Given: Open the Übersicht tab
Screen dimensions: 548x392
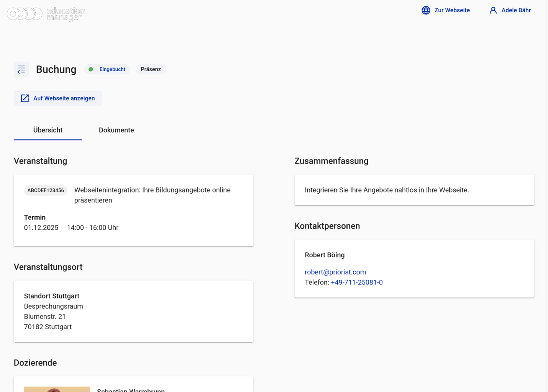Looking at the screenshot, I should coord(48,130).
